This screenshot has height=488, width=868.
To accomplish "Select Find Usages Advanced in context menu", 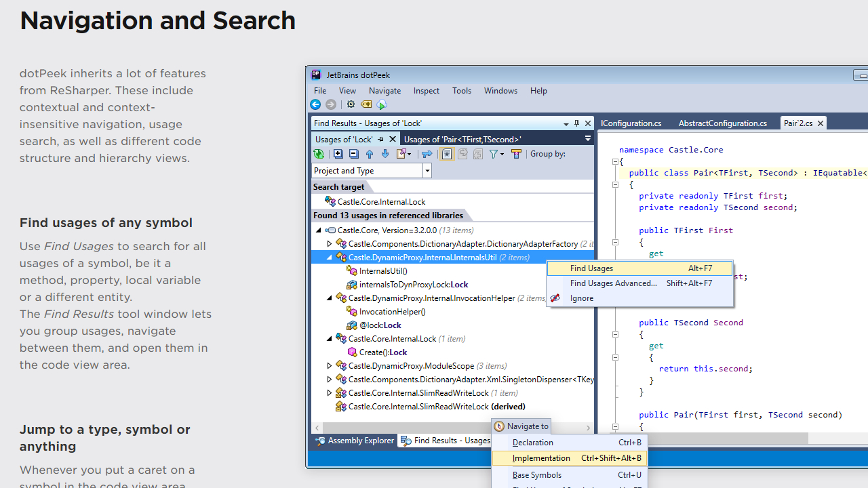I will [614, 283].
